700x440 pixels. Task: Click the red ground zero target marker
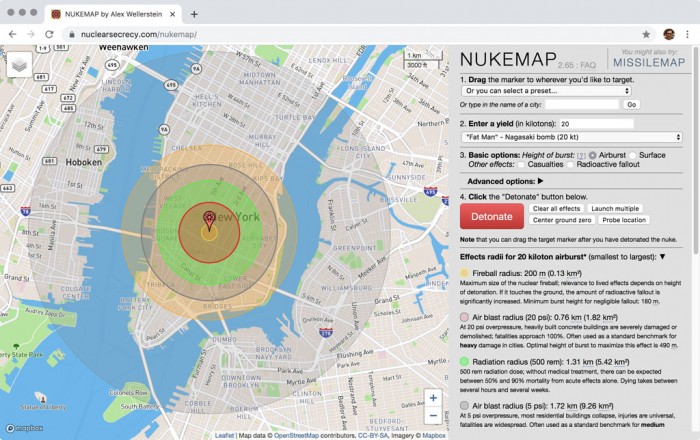coord(208,218)
